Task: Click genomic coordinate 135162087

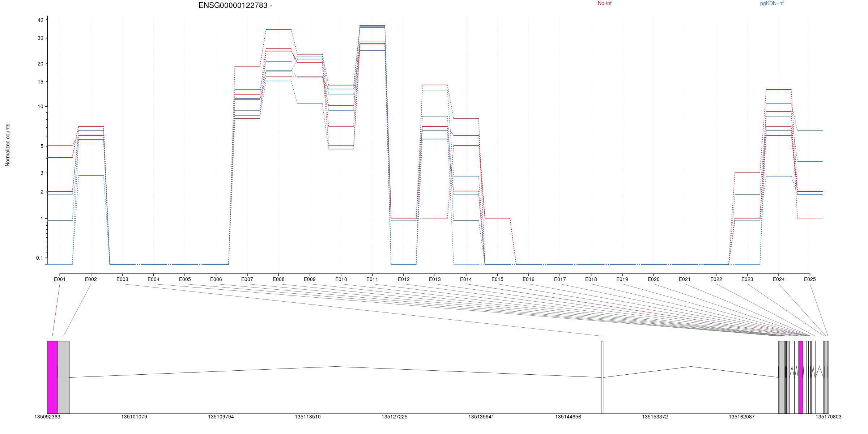Action: point(742,417)
